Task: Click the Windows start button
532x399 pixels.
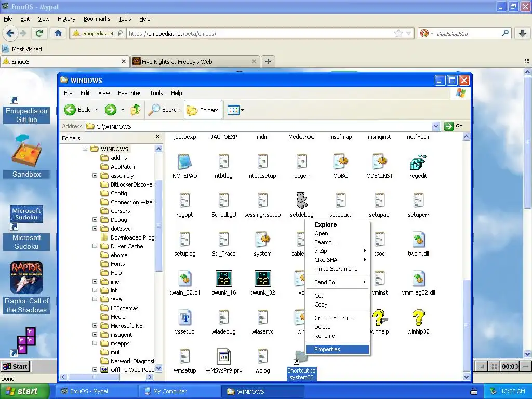Action: (24, 391)
